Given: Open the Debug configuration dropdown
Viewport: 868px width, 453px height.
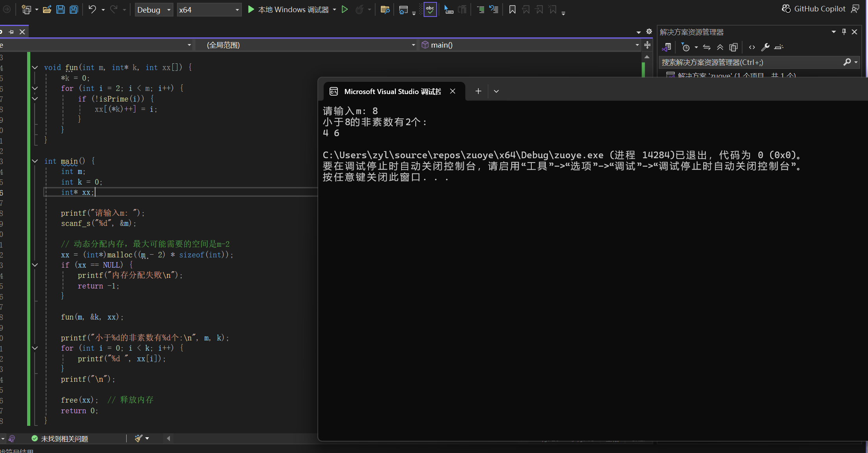Looking at the screenshot, I should coord(154,10).
